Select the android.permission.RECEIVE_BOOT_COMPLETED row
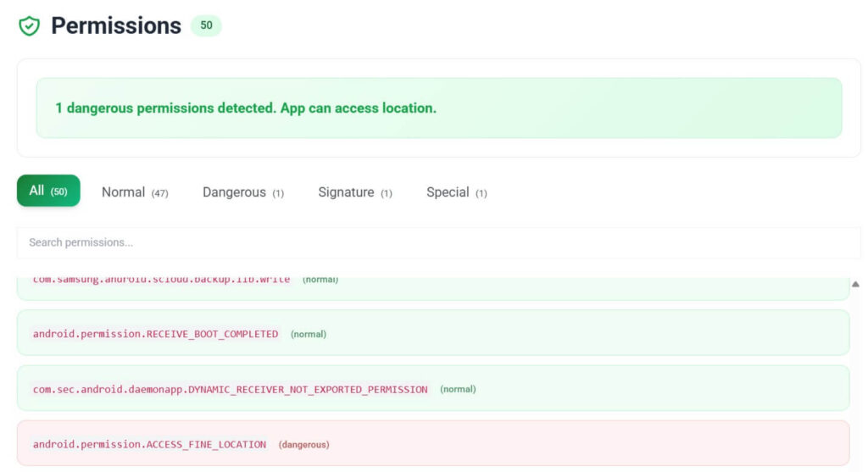The width and height of the screenshot is (868, 472). coord(433,332)
